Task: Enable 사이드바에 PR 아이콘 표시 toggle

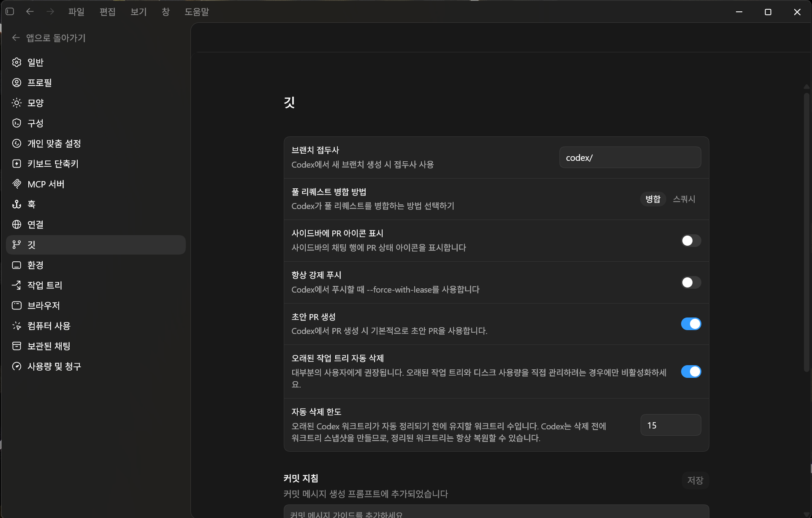Action: 691,241
